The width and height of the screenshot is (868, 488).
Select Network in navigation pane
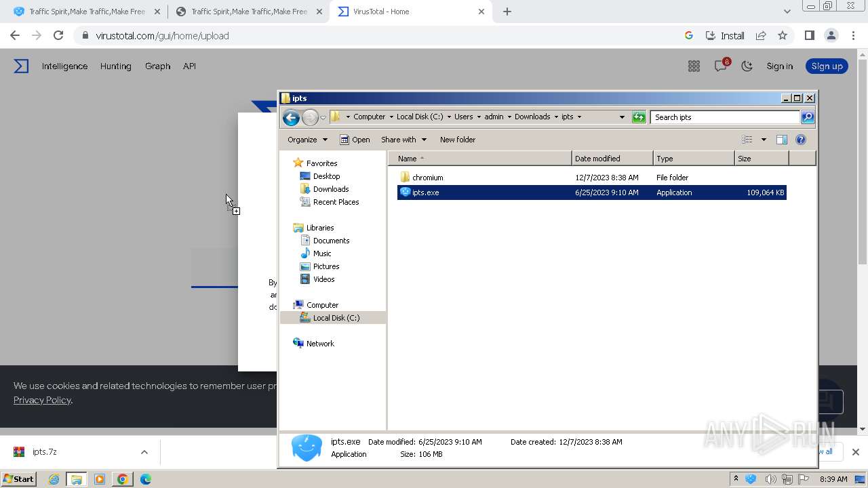click(320, 344)
